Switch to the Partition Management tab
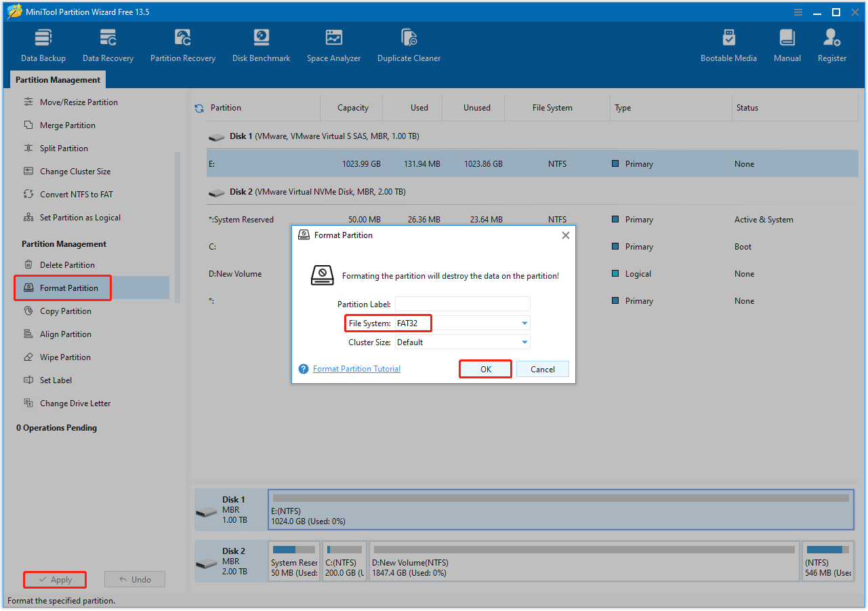This screenshot has height=611, width=868. [58, 79]
